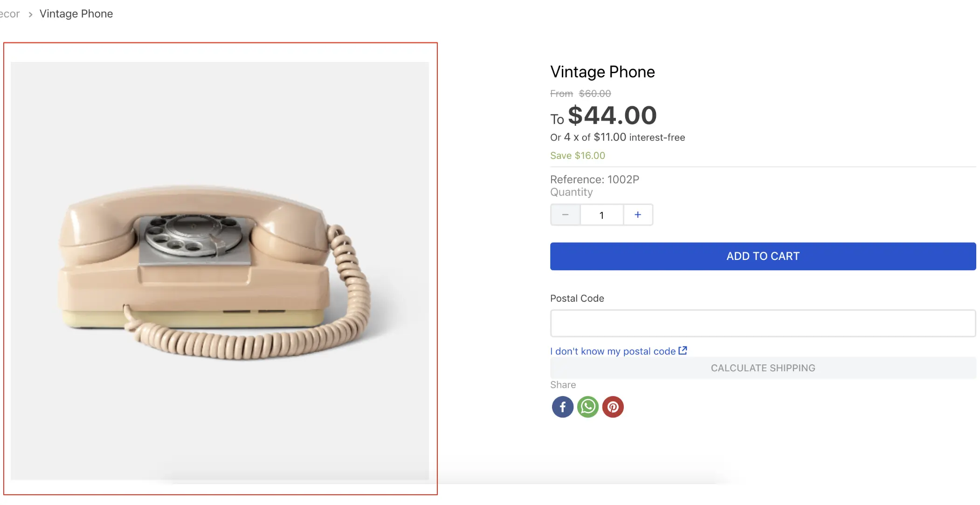Screen dimensions: 980x505
Task: Select the Postal Code input field
Action: (762, 323)
